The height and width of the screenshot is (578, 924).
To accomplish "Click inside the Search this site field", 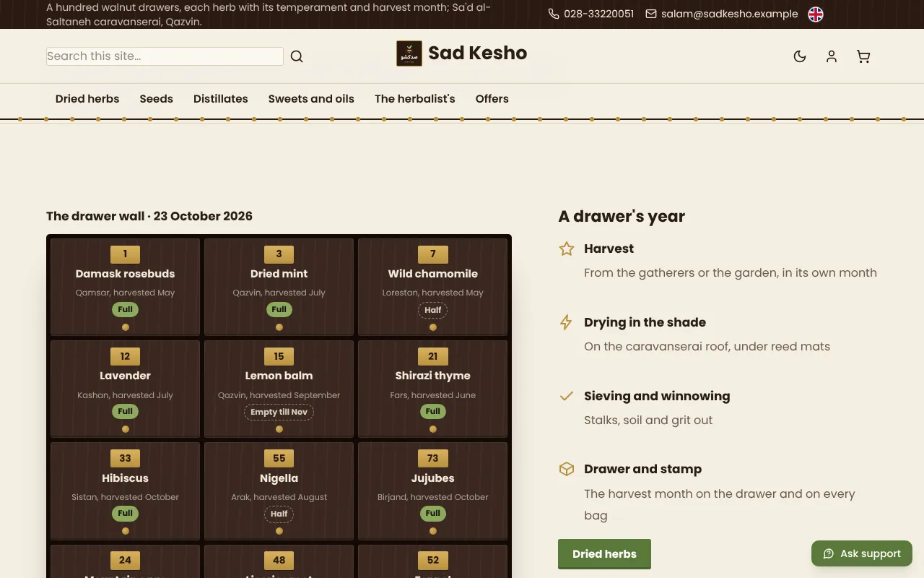I will (165, 56).
